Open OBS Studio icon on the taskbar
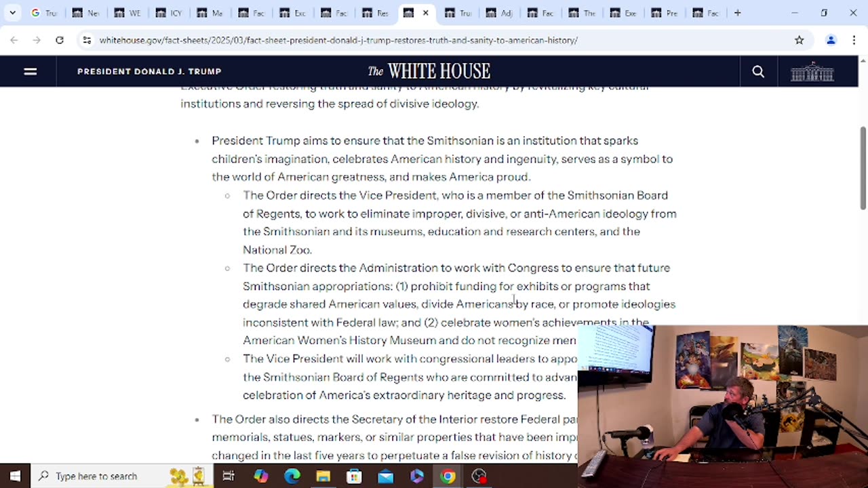The height and width of the screenshot is (488, 868). click(x=479, y=476)
